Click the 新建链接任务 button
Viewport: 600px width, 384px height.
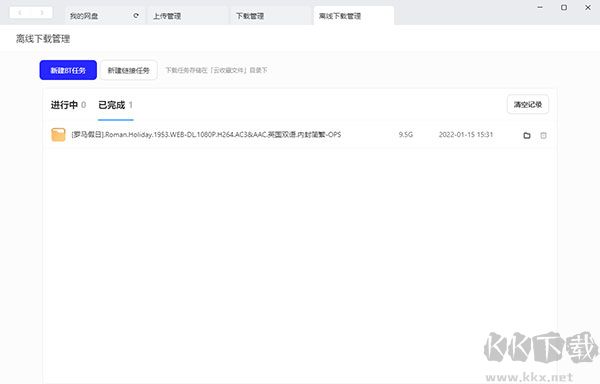coord(129,70)
